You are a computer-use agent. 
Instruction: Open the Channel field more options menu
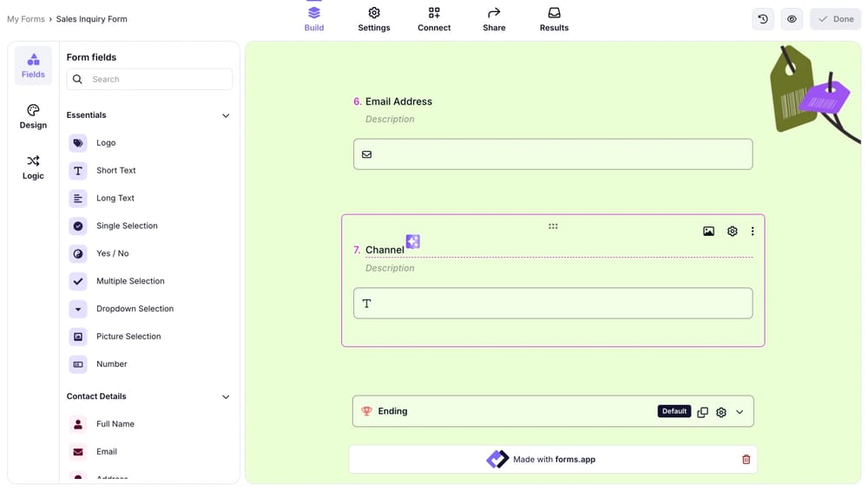point(753,232)
